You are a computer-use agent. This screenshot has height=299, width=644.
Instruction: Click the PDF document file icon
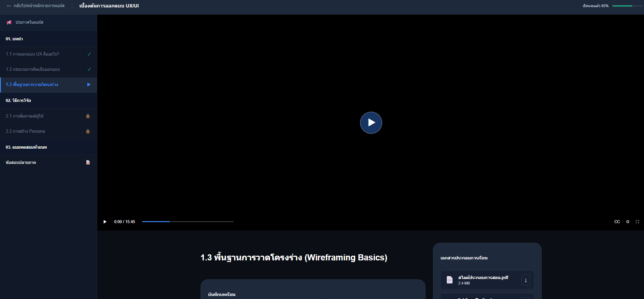(450, 280)
